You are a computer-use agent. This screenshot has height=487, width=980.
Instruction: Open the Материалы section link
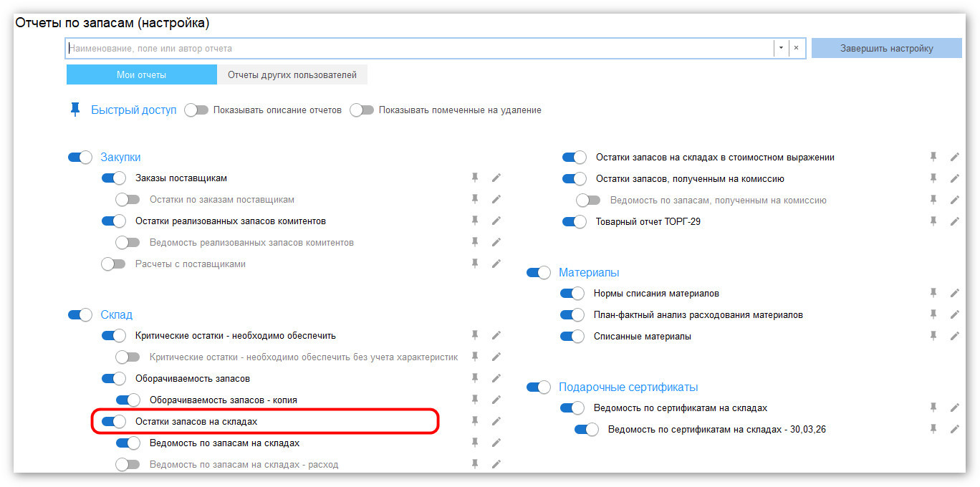coord(589,272)
